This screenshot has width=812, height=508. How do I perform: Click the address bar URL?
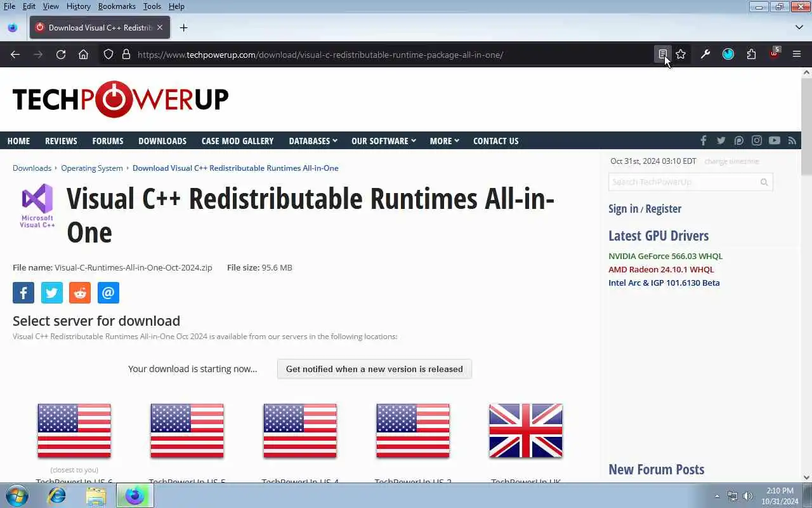point(320,55)
